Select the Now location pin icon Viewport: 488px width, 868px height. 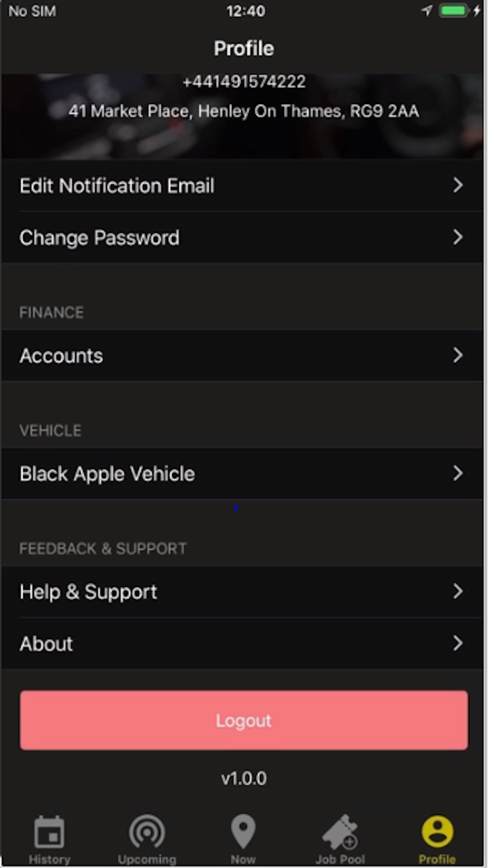(x=243, y=831)
